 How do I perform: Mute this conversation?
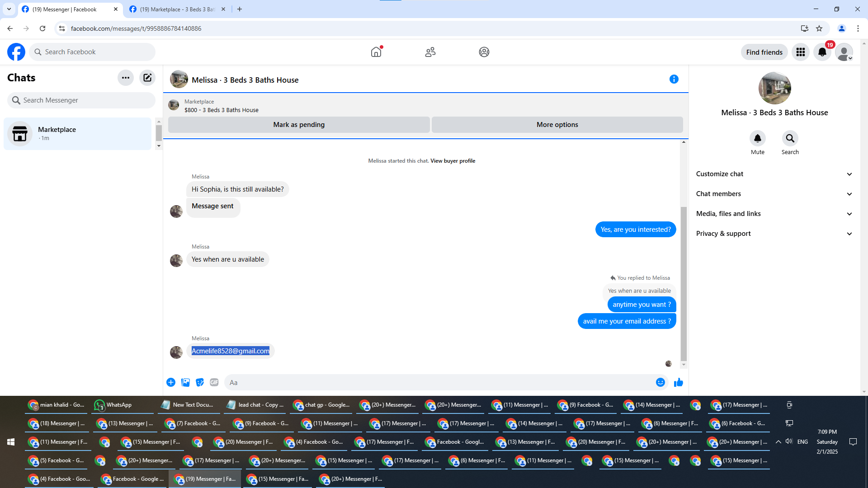[757, 138]
